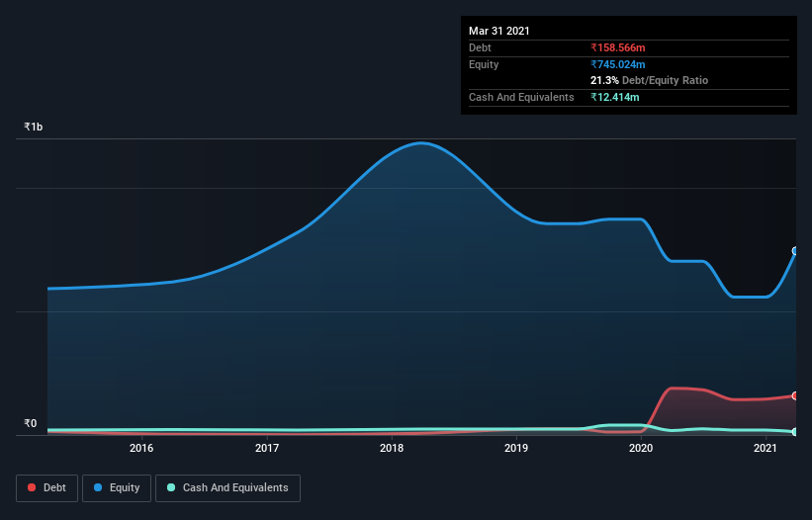Click the ₹745.024m equity value
The height and width of the screenshot is (520, 812).
click(x=618, y=64)
